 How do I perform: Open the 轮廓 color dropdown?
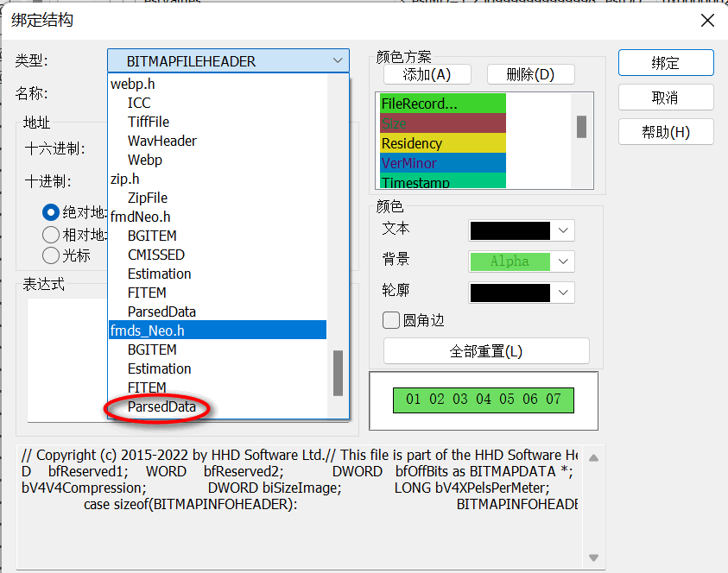(562, 293)
